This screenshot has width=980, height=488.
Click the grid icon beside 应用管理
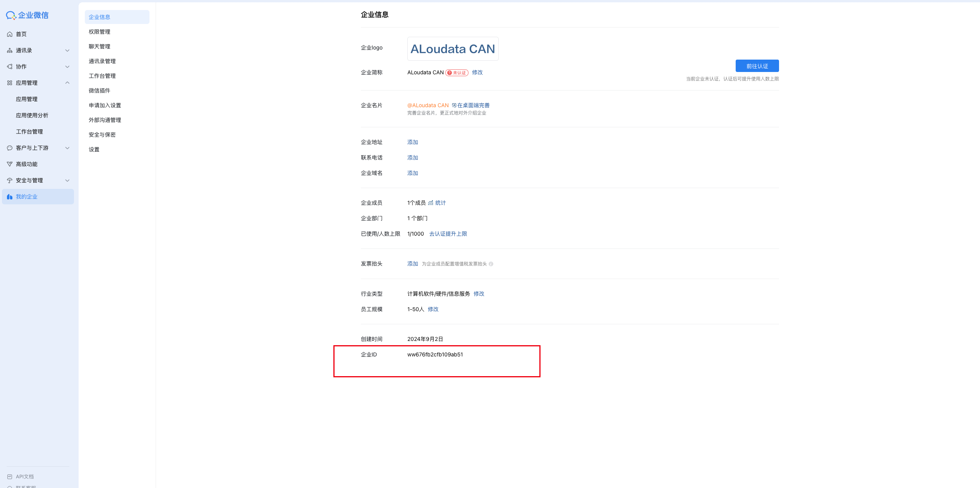coord(10,83)
